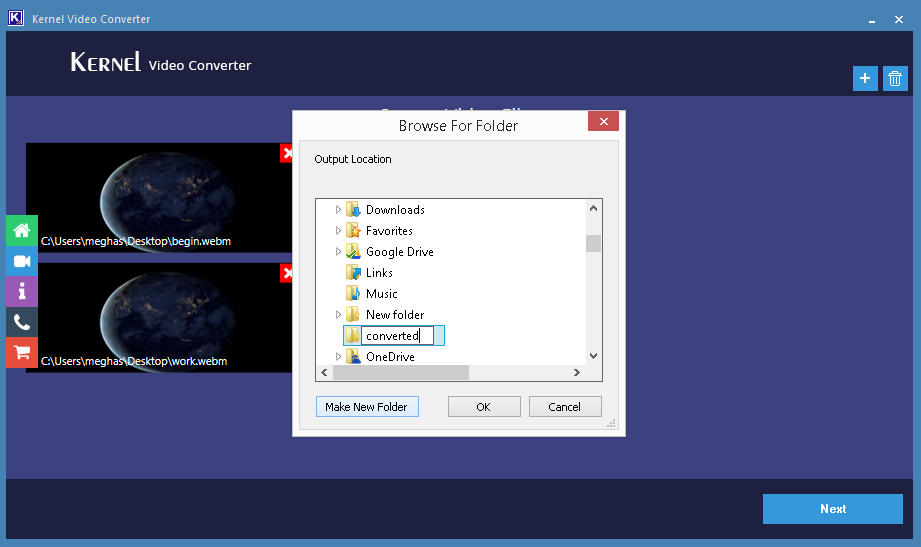Click the add video plus icon
Screen dimensions: 921x547
coord(865,78)
